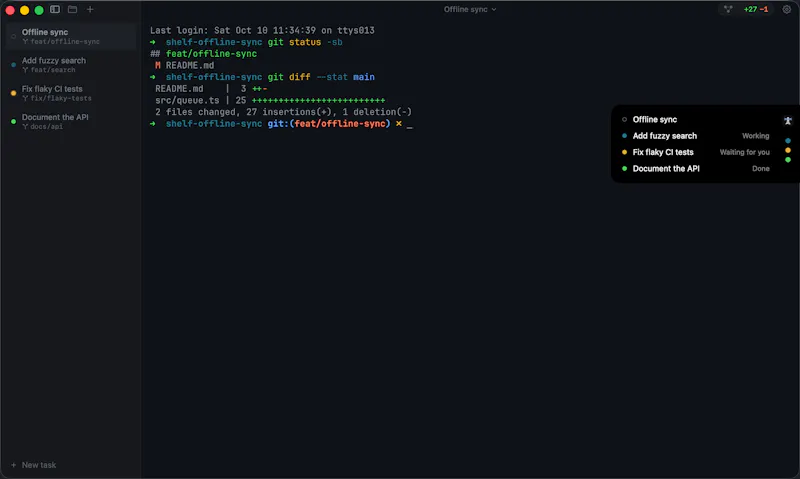Click the '## feat/offline-sync' terminal line
Screen dimensions: 800x479
203,54
